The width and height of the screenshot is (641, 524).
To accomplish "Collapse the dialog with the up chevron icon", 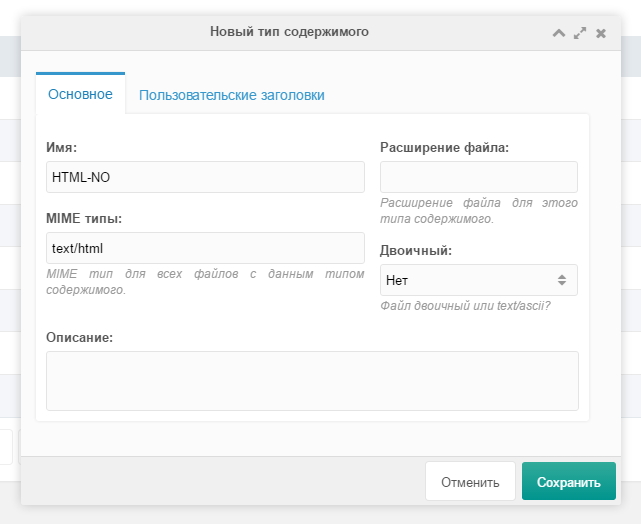I will 559,33.
